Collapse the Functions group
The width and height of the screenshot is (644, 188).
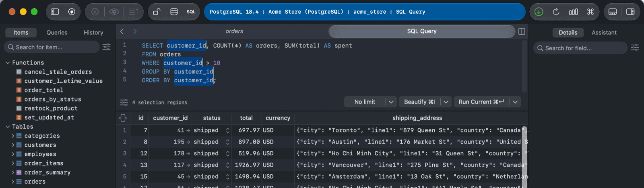point(8,63)
